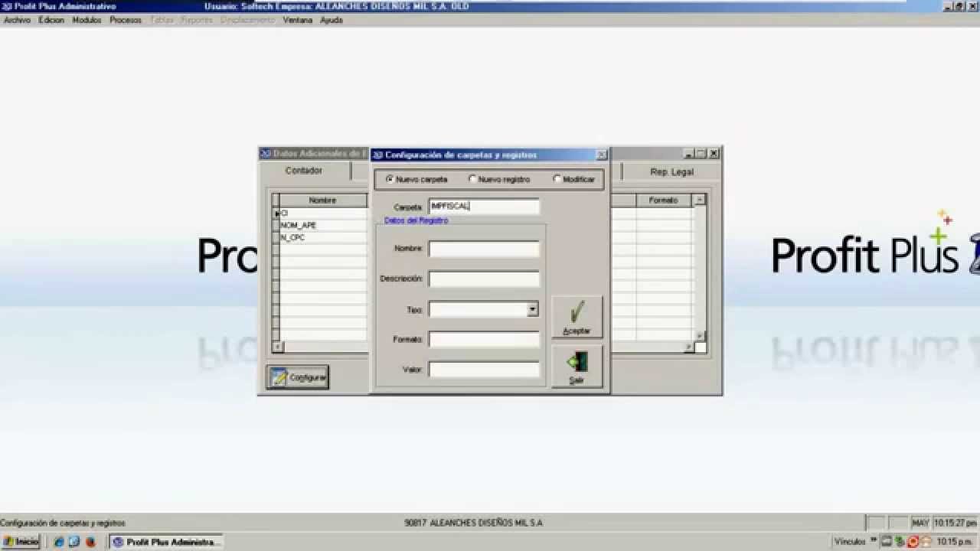Click the 10:15:27 pm status bar time
Viewport: 980px width, 551px height.
(955, 523)
